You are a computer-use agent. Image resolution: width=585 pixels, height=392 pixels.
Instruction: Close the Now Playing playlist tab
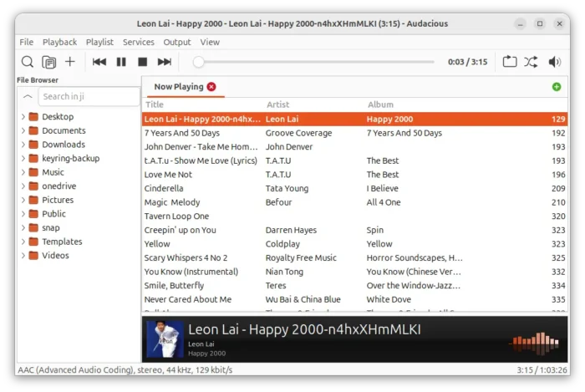click(211, 87)
